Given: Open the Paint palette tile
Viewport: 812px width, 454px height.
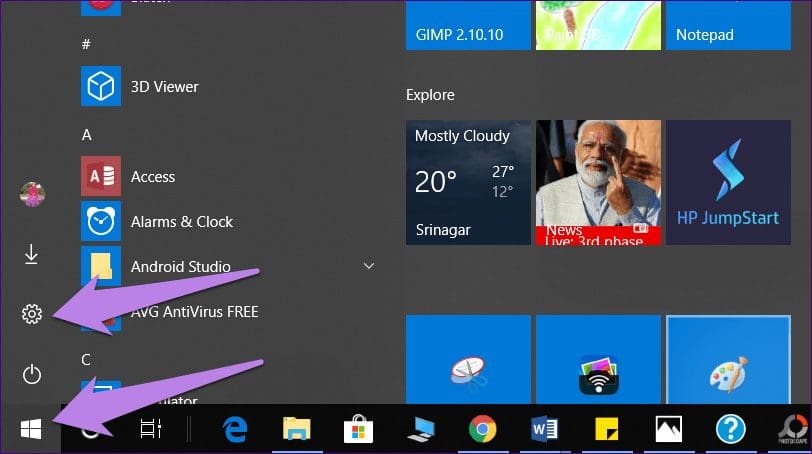Looking at the screenshot, I should [x=728, y=359].
